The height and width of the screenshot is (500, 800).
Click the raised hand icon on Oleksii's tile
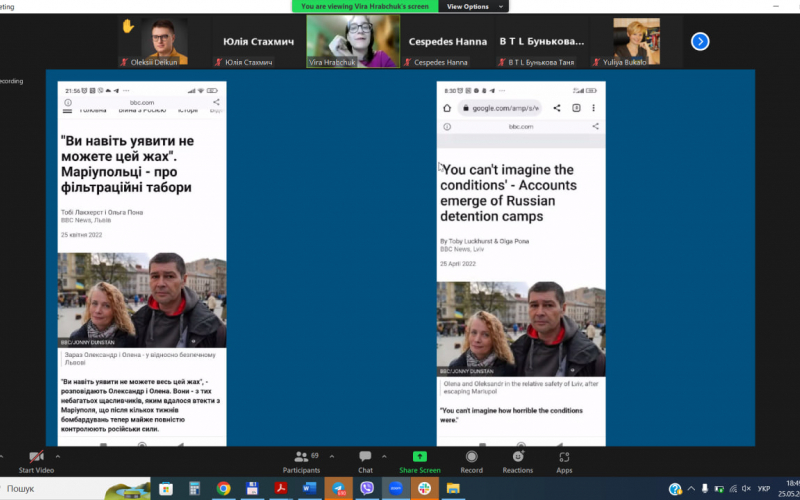(x=128, y=26)
